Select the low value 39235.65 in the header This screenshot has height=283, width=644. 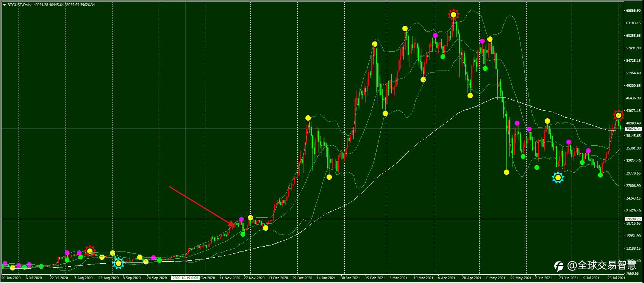pos(72,5)
